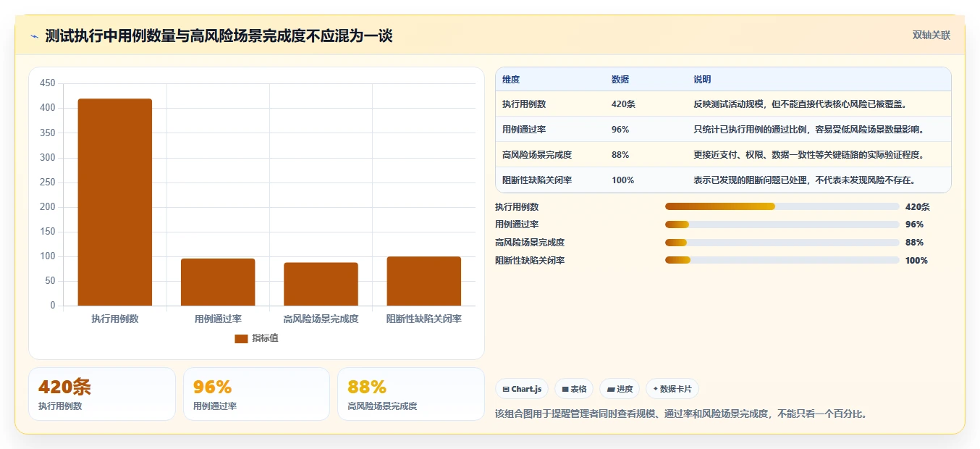Click the 420条 value beside progress bar
Viewport: 980px width, 449px height.
pos(917,206)
